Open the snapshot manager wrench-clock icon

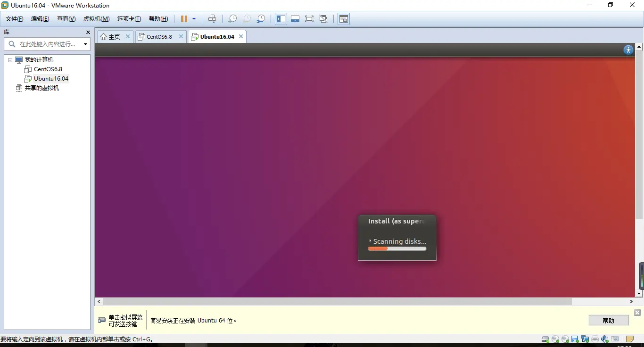click(x=261, y=19)
